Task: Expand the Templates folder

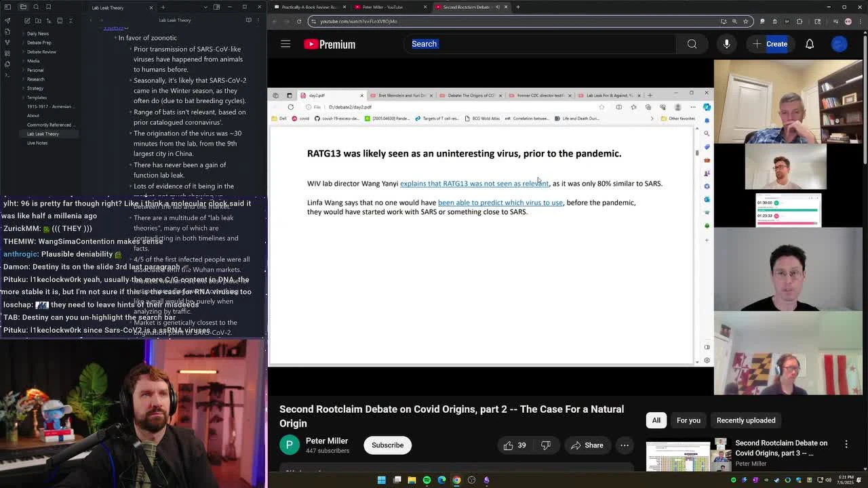Action: point(37,98)
